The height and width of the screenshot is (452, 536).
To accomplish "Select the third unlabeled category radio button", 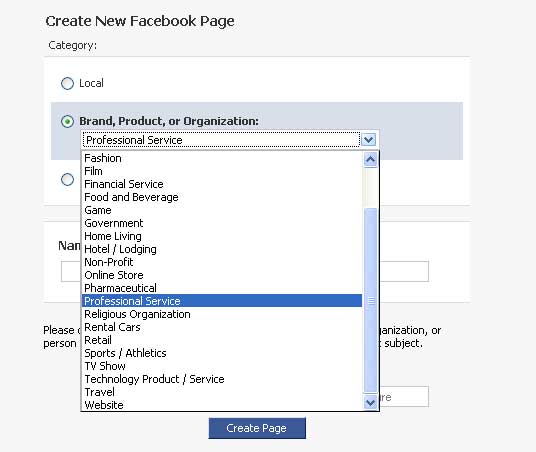I will [x=67, y=180].
